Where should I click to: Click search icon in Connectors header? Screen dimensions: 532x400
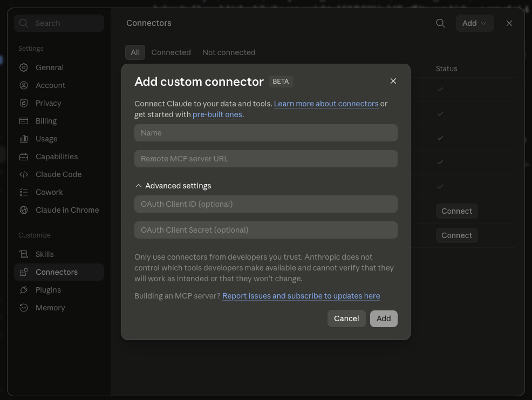pyautogui.click(x=440, y=23)
